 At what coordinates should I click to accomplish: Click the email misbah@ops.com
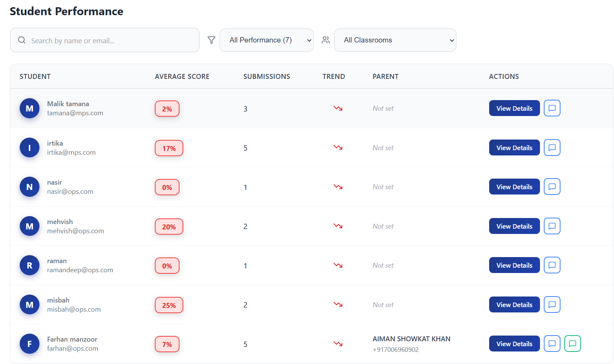click(74, 309)
